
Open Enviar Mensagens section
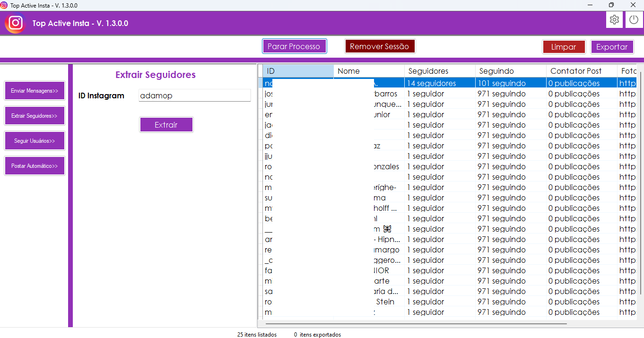[x=35, y=91]
